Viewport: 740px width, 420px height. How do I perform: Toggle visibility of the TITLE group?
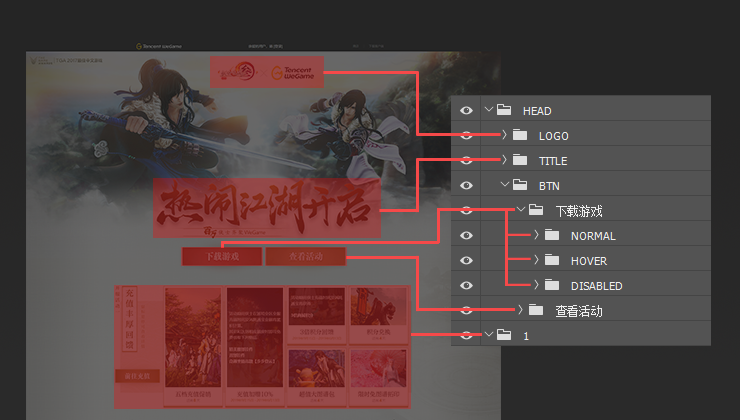point(466,160)
